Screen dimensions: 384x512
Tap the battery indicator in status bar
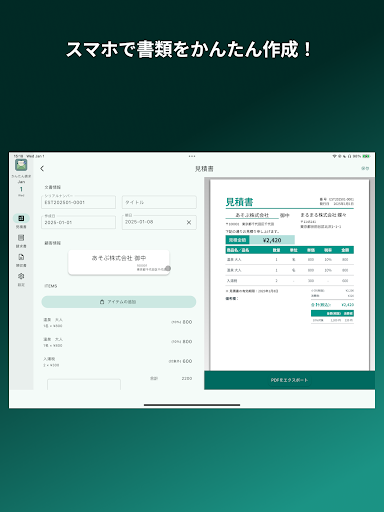point(366,156)
